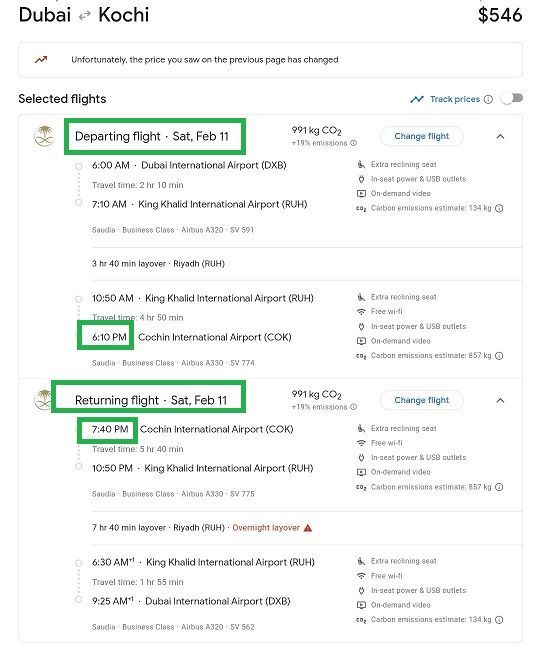Click the Overnight layover warning icon
The width and height of the screenshot is (535, 656).
[308, 528]
